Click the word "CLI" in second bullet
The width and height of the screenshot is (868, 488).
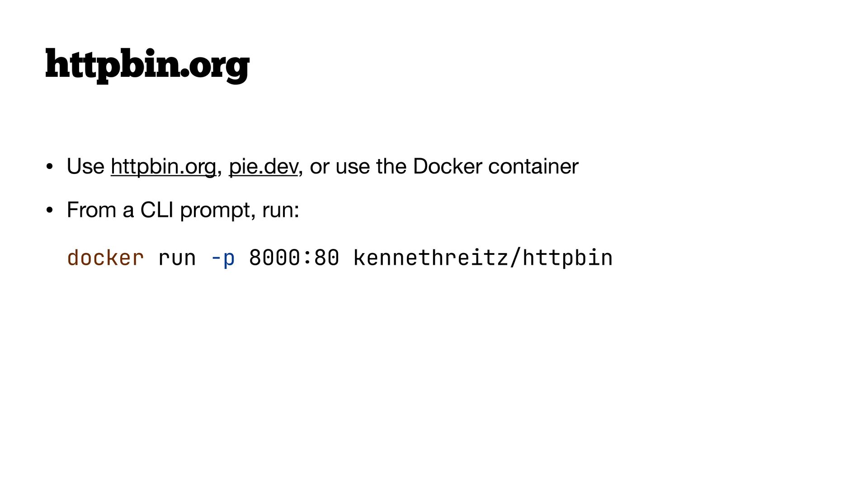(x=156, y=210)
